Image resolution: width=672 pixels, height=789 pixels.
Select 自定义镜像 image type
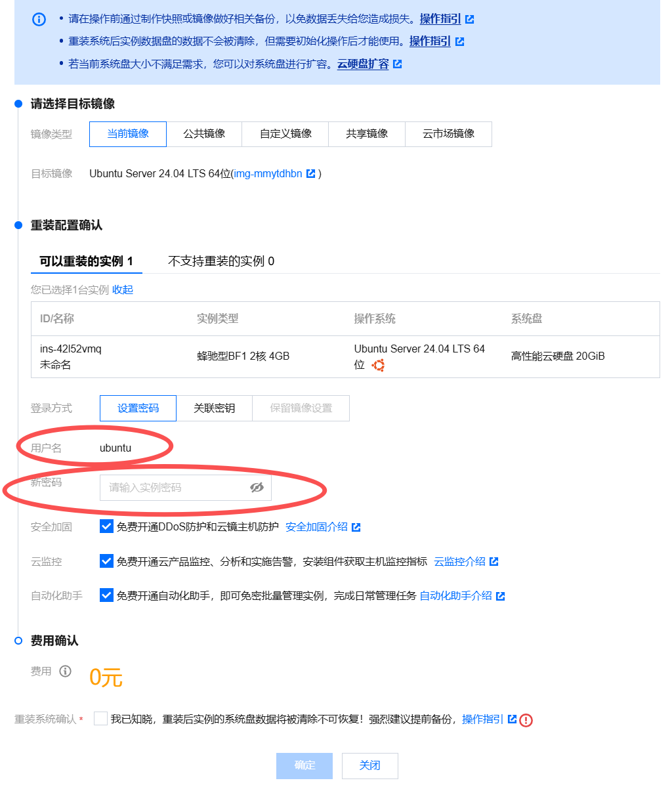pos(285,133)
